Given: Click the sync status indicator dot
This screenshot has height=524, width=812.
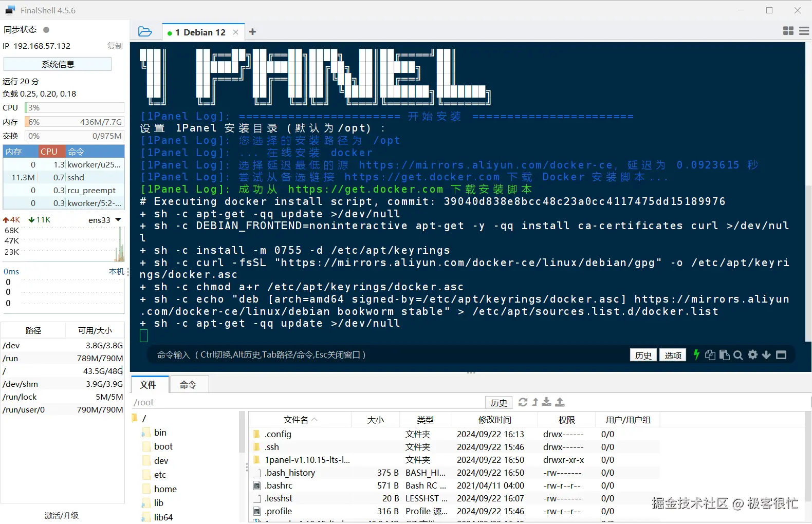Looking at the screenshot, I should (x=46, y=30).
